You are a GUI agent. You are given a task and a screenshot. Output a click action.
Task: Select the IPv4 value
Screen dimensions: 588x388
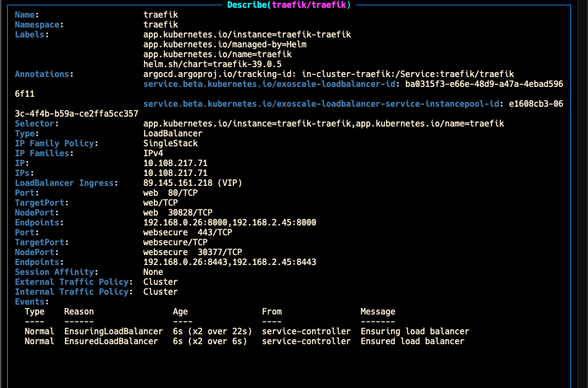(153, 153)
